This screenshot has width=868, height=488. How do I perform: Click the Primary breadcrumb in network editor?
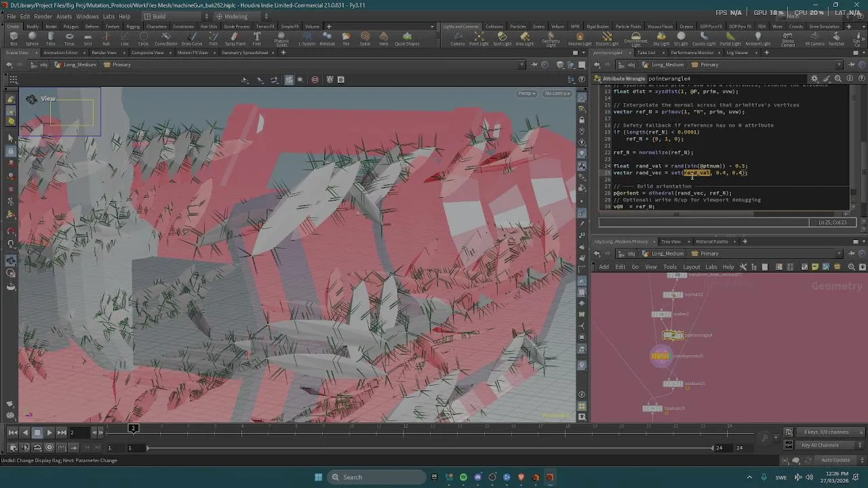(705, 253)
